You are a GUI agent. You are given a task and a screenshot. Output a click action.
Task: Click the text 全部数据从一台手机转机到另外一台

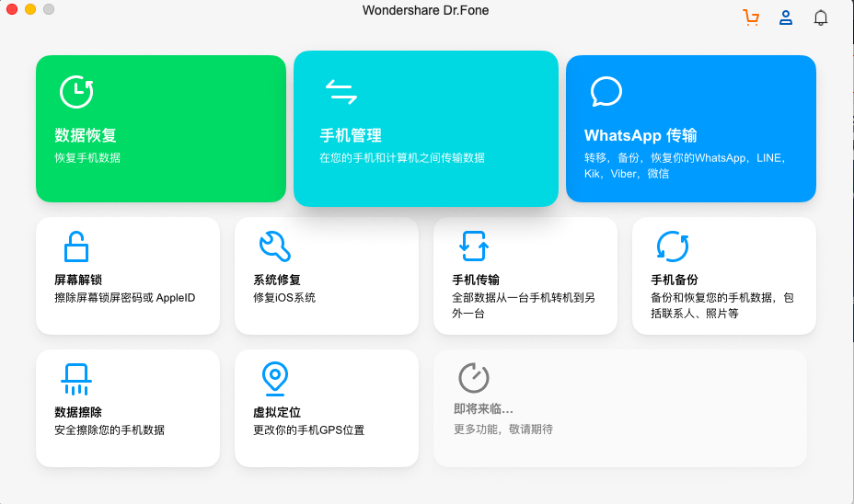pyautogui.click(x=524, y=305)
